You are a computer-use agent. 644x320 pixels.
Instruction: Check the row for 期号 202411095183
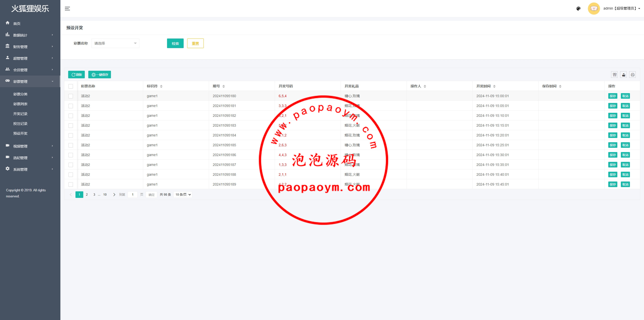point(71,126)
